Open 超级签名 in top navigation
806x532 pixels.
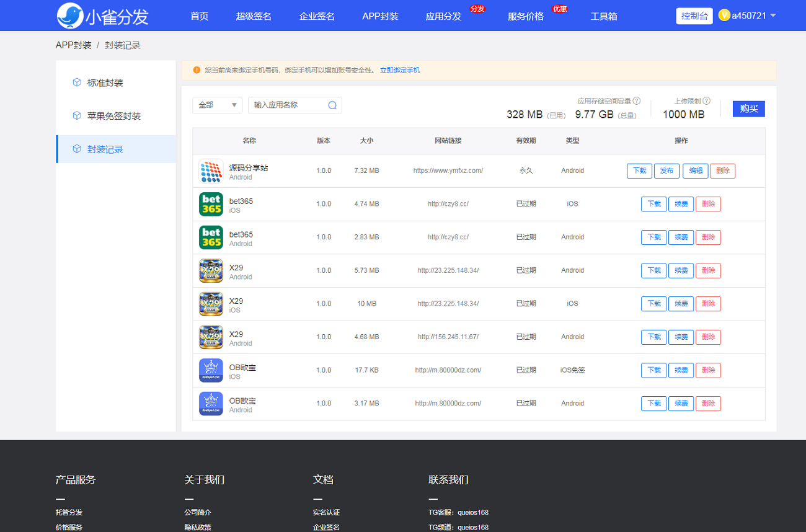(254, 16)
